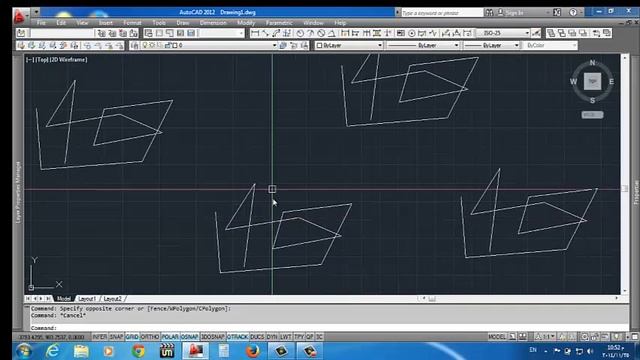The height and width of the screenshot is (360, 640).
Task: Click the Help question mark icon
Action: 573,13
